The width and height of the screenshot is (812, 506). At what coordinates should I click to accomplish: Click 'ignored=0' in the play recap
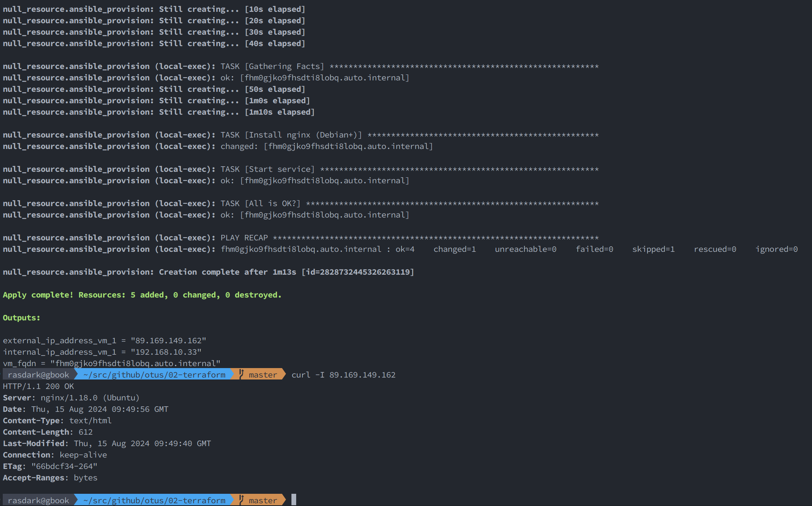point(777,249)
